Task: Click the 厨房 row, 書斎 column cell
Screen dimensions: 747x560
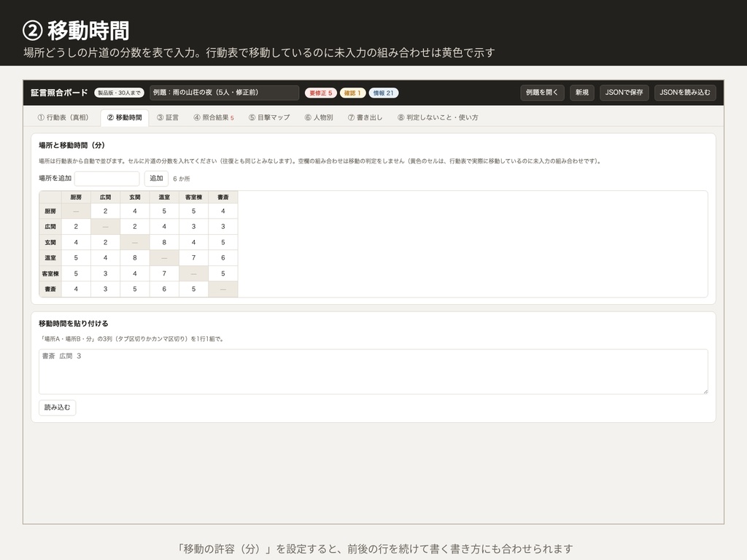Action: point(223,211)
